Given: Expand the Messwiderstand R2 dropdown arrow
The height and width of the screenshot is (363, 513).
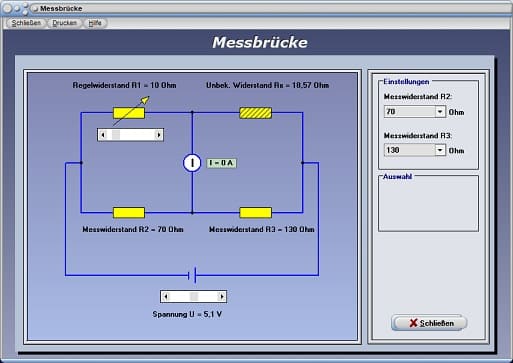Looking at the screenshot, I should click(x=440, y=112).
